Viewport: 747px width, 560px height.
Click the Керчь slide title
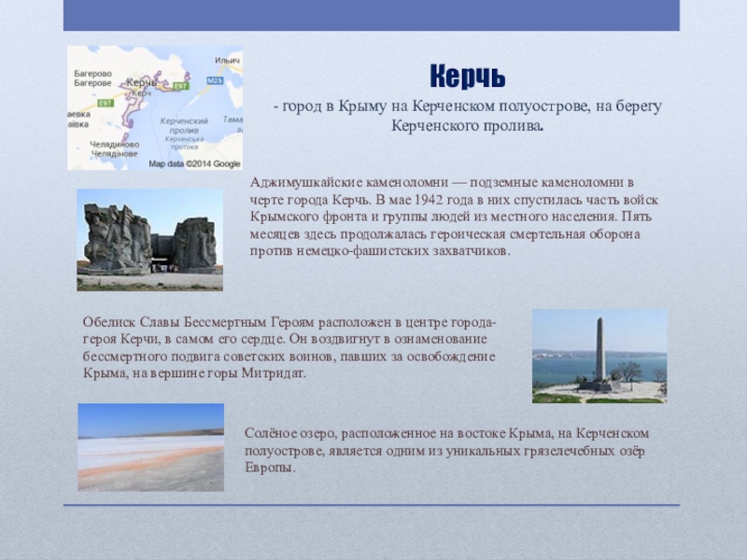[x=468, y=77]
